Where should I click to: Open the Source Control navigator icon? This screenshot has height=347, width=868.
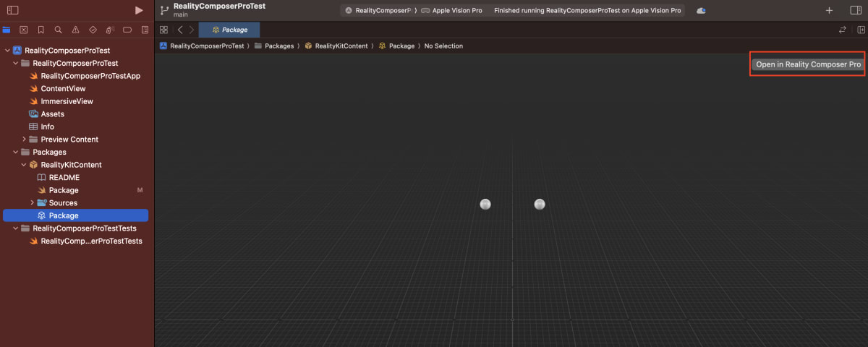point(24,30)
